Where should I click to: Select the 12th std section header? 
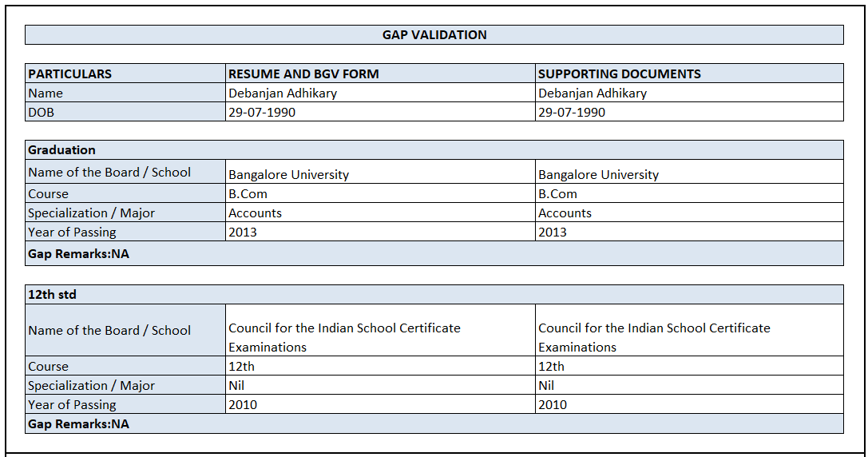[x=434, y=294]
